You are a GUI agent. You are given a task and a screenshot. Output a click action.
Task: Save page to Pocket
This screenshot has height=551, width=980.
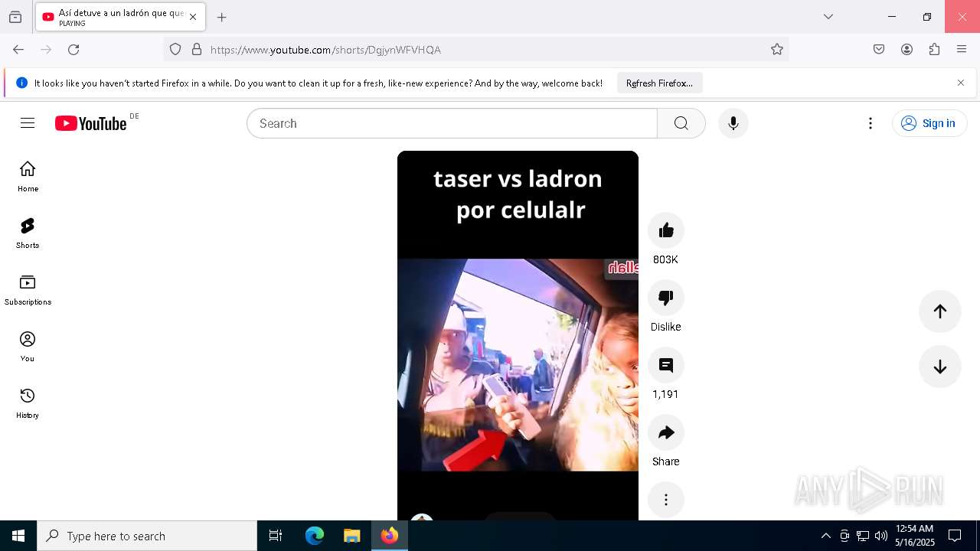point(879,50)
